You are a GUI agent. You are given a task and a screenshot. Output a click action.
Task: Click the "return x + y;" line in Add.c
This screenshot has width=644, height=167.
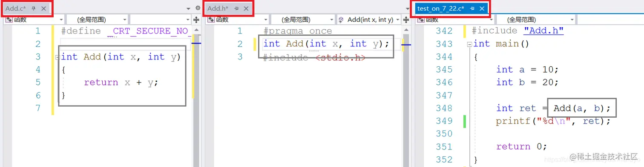[x=121, y=82]
